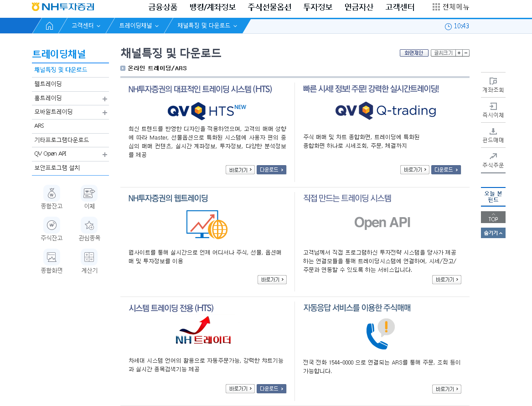Open 관심종목 star icon
Image resolution: width=532 pixels, height=406 pixels.
click(89, 225)
